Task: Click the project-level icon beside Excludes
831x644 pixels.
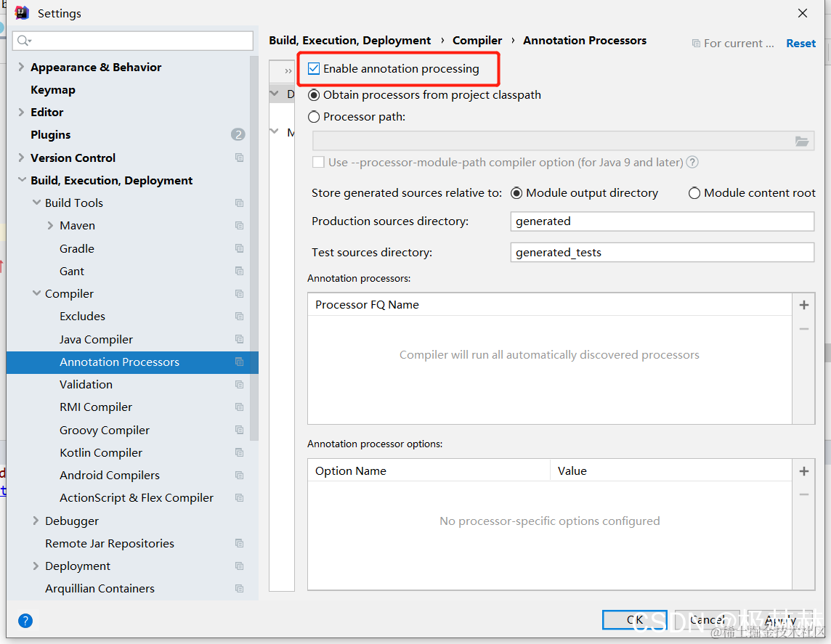Action: point(240,316)
